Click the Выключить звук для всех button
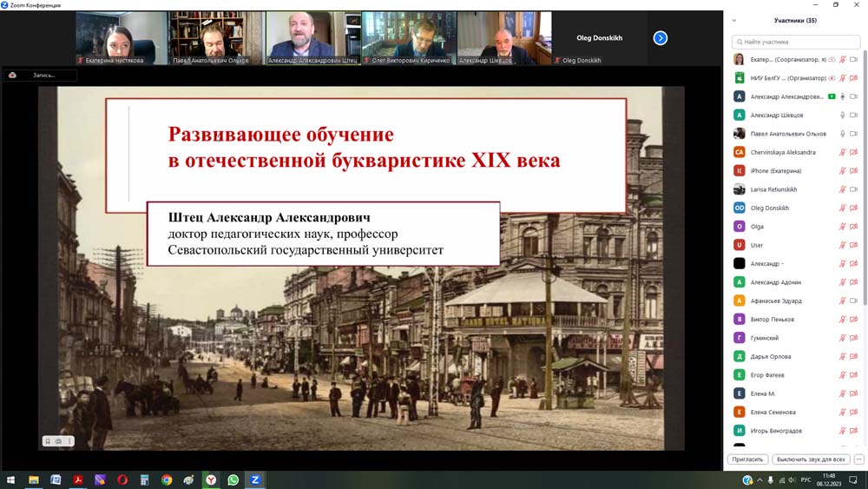The height and width of the screenshot is (489, 868). (x=811, y=459)
